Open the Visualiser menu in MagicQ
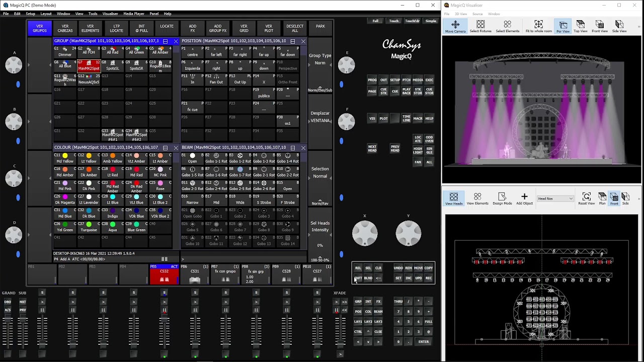The width and height of the screenshot is (644, 362). tap(110, 14)
